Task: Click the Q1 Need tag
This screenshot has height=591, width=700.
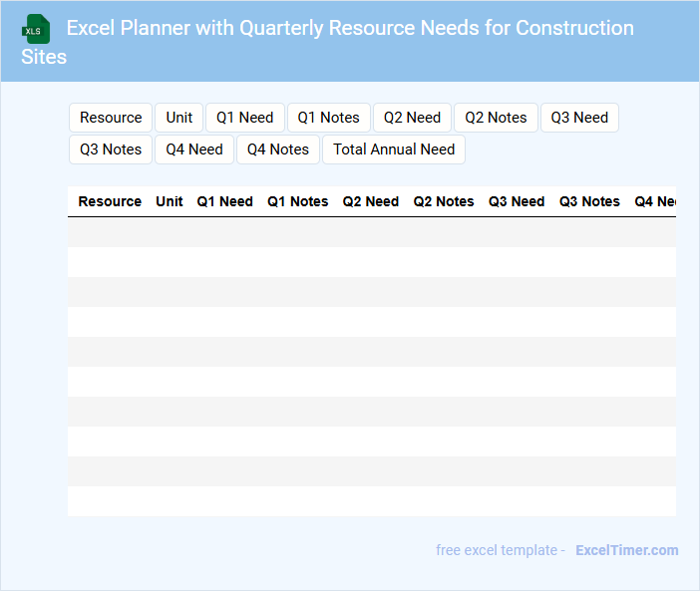Action: coord(245,118)
